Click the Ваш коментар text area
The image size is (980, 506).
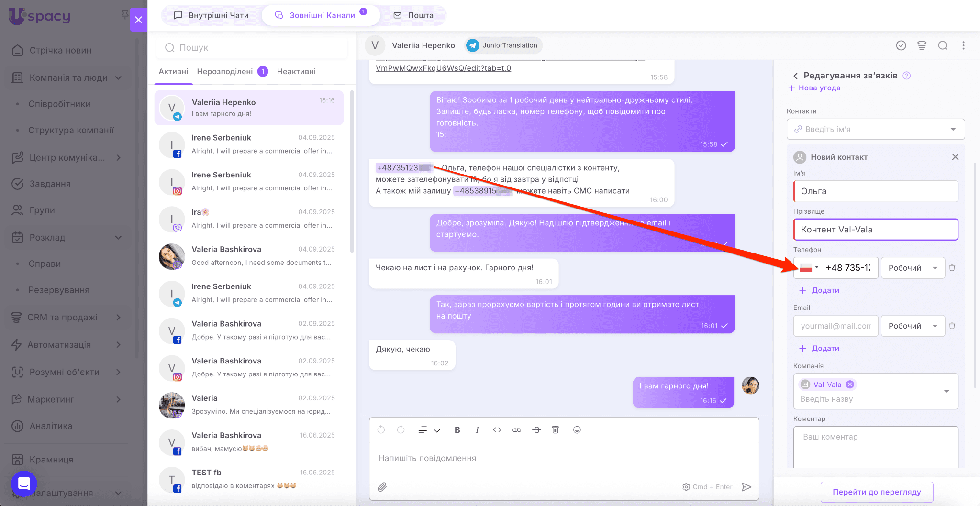pyautogui.click(x=876, y=447)
